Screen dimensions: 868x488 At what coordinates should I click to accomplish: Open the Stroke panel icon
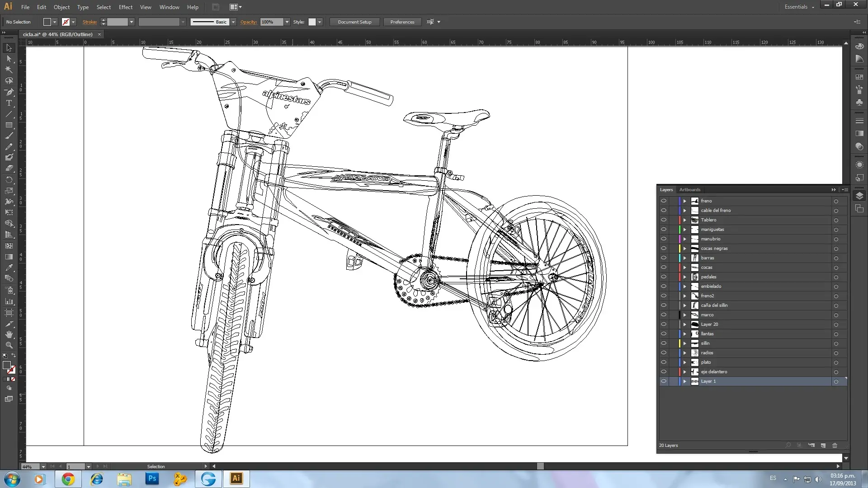pos(859,121)
